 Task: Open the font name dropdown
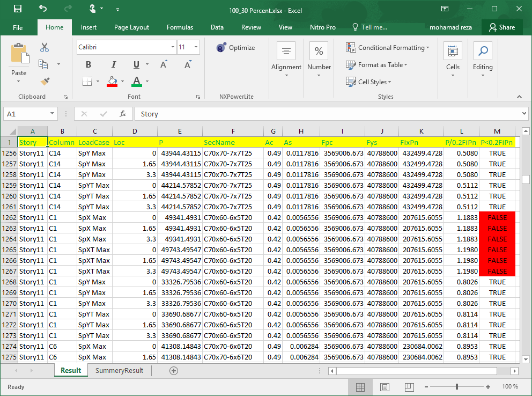point(172,47)
